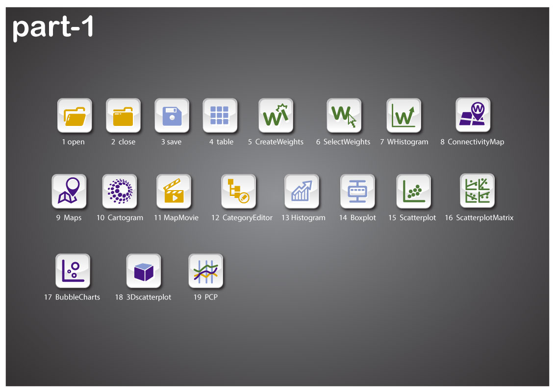
Task: Click the '14 Boxplot' label
Action: coord(357,218)
